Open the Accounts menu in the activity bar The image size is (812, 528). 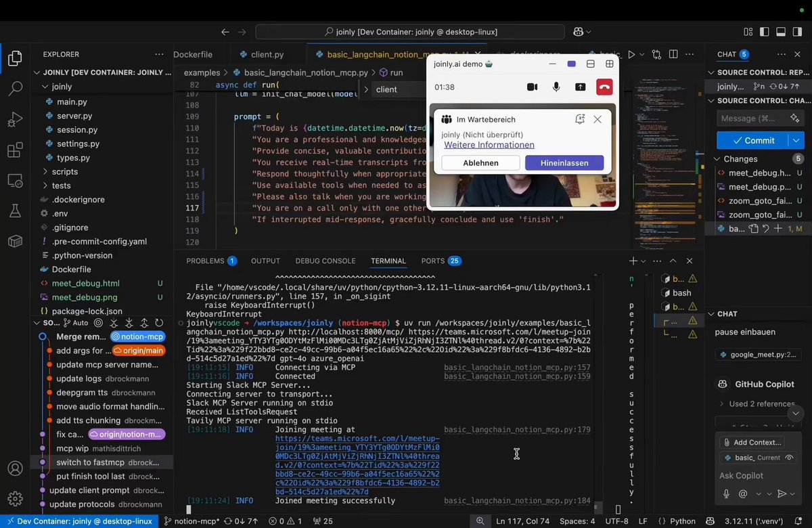15,468
